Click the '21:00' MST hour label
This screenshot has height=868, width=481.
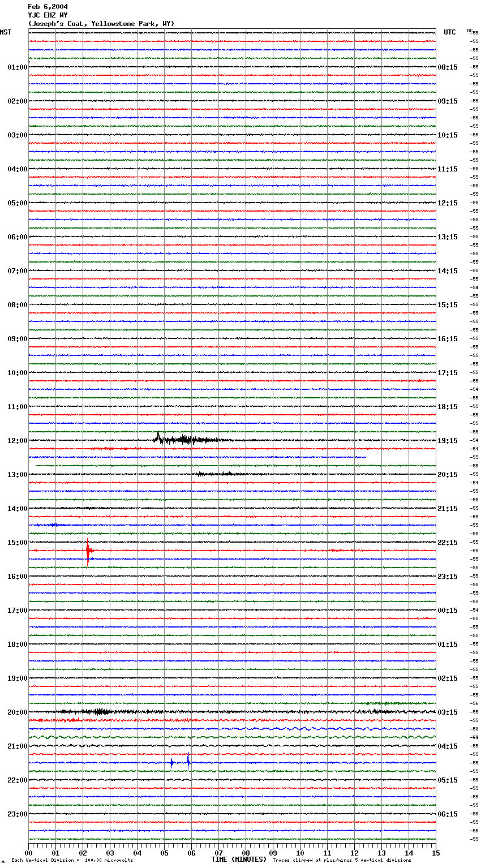(17, 746)
